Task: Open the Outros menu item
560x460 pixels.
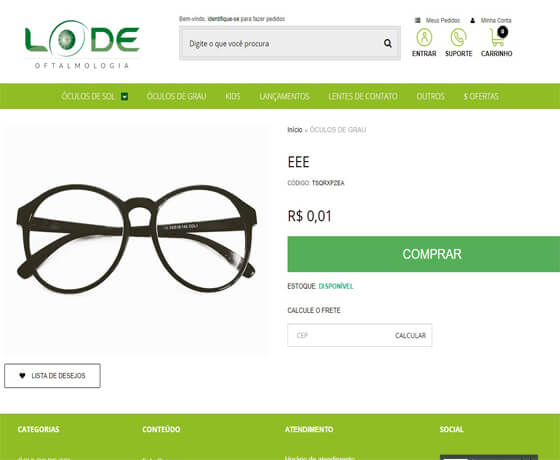Action: tap(430, 96)
